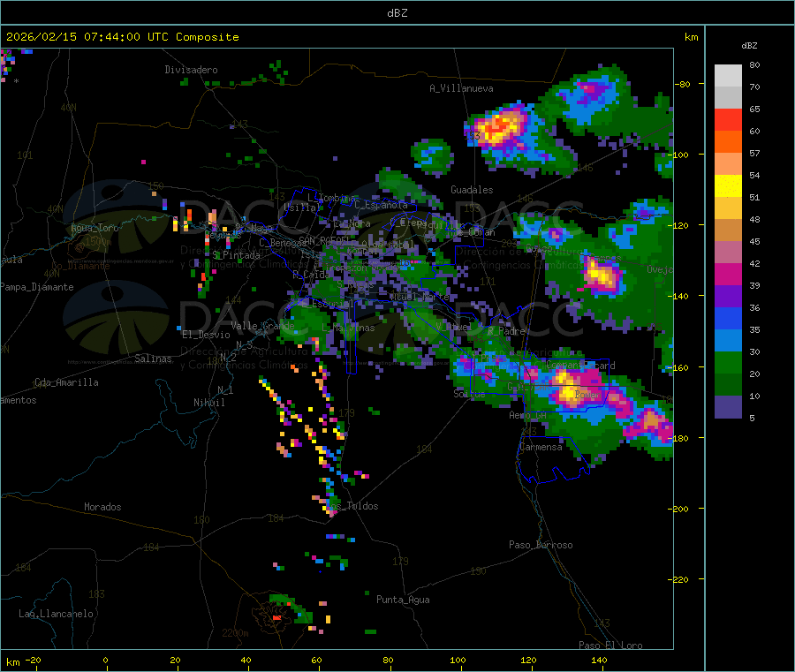Click the Los_Toldos map label

tap(352, 506)
